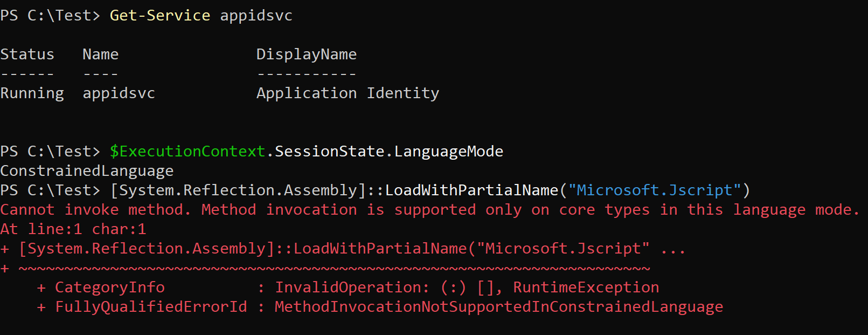Click the Status column header
The image size is (868, 335).
point(27,54)
